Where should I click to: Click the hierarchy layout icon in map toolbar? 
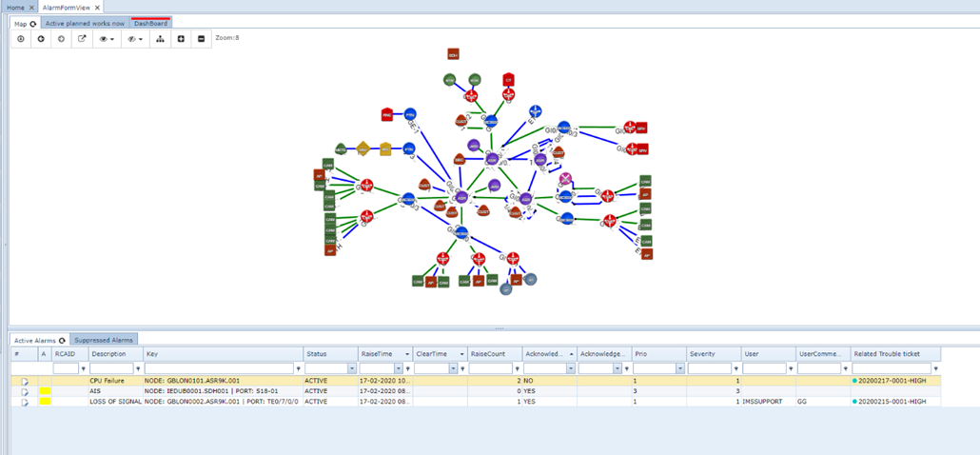pyautogui.click(x=160, y=39)
